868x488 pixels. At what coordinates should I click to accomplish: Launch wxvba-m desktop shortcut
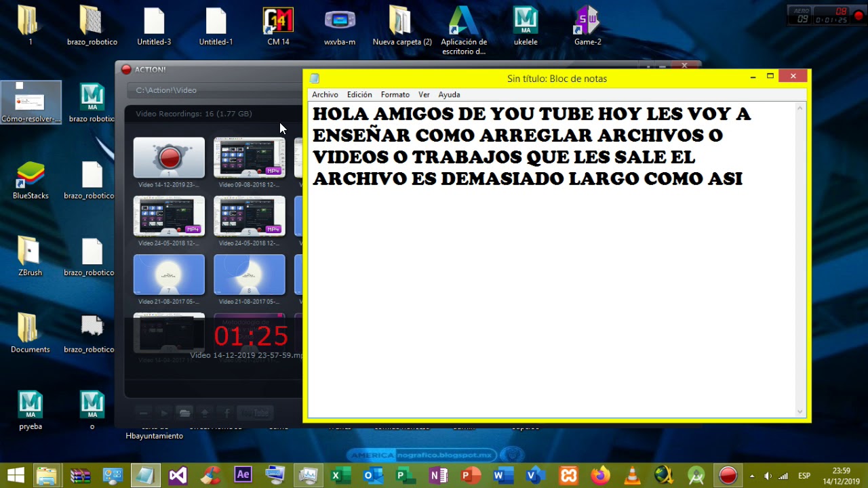[340, 26]
